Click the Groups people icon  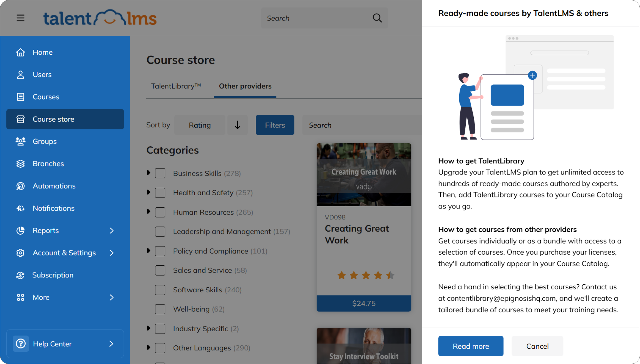tap(21, 141)
